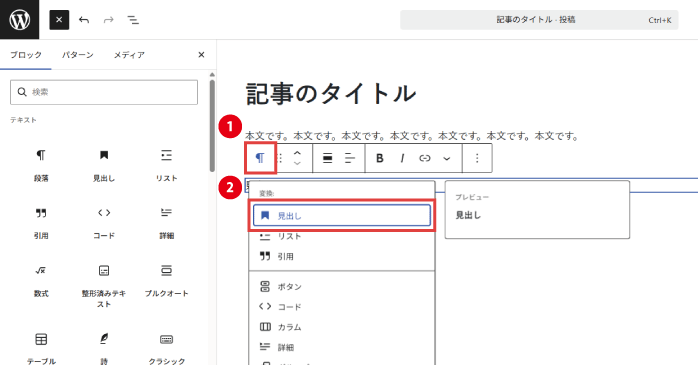Transform the block to 詳細 in the dropdown menu

tap(342, 347)
